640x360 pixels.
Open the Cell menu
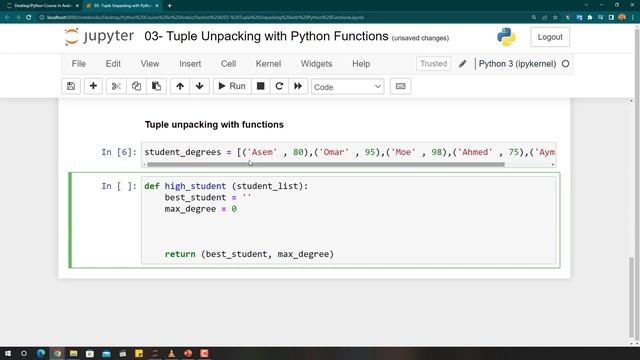[x=229, y=64]
